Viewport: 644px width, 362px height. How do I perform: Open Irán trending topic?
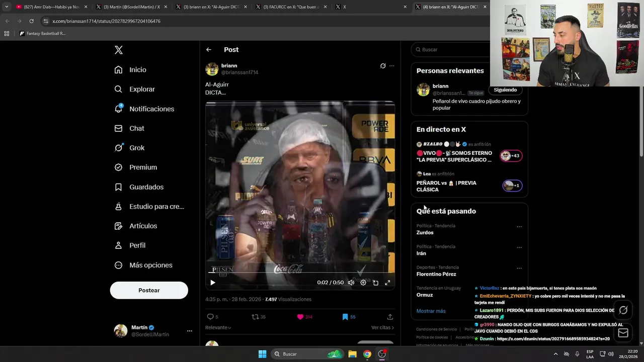[421, 253]
